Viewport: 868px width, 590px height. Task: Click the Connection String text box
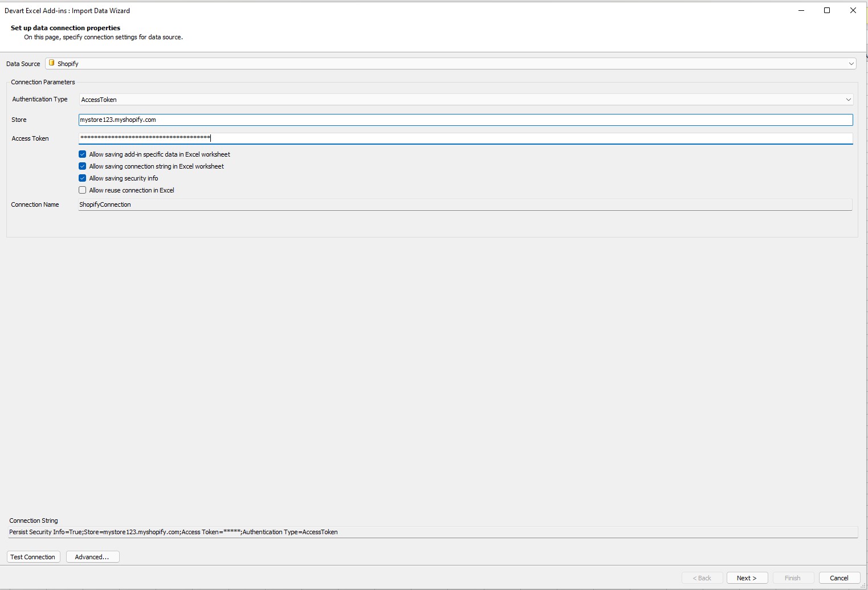pos(433,532)
